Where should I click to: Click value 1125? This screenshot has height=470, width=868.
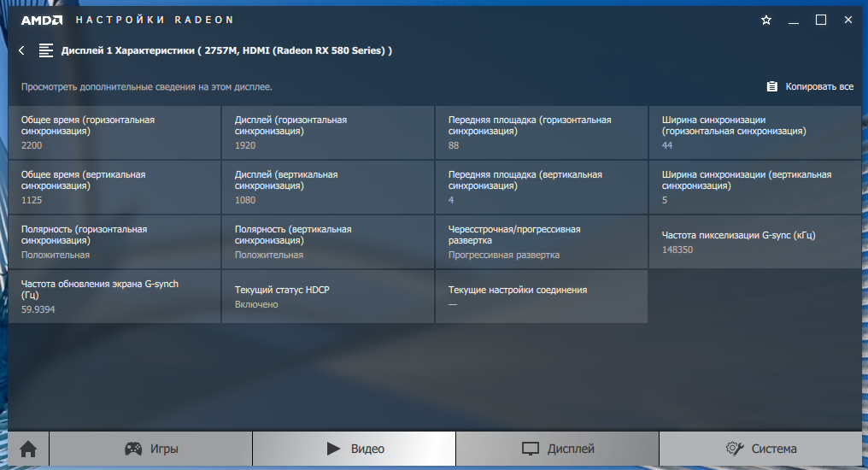pos(32,201)
